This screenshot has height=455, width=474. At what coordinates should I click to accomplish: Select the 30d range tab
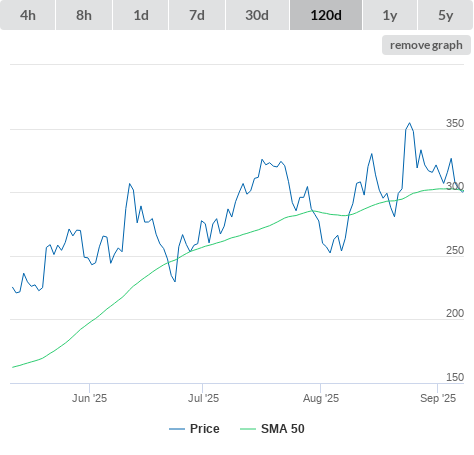point(257,15)
